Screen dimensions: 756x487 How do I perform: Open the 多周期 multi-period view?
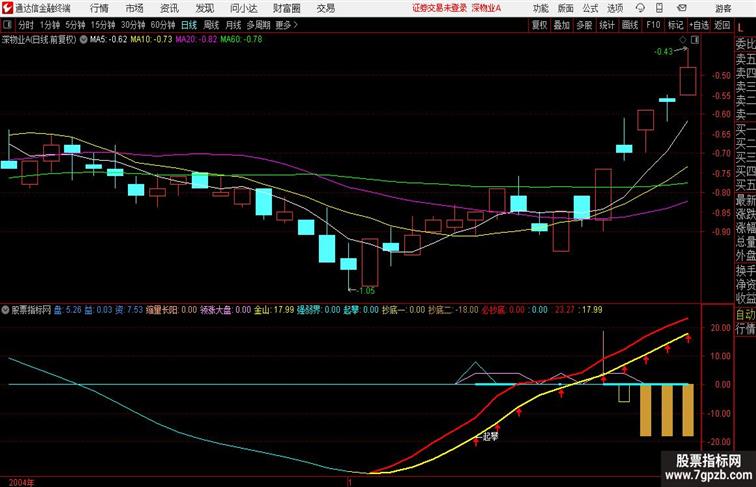[258, 25]
